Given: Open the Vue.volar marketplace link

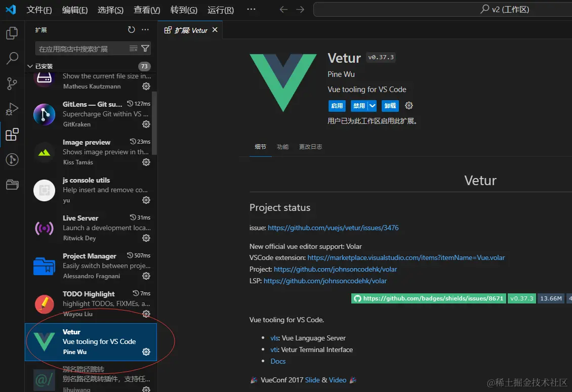Looking at the screenshot, I should pos(406,257).
